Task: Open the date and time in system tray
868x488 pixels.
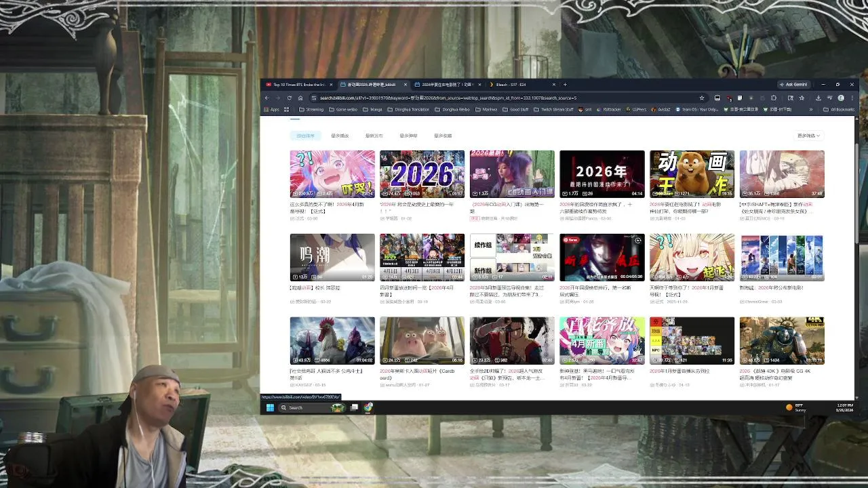Action: [846, 407]
